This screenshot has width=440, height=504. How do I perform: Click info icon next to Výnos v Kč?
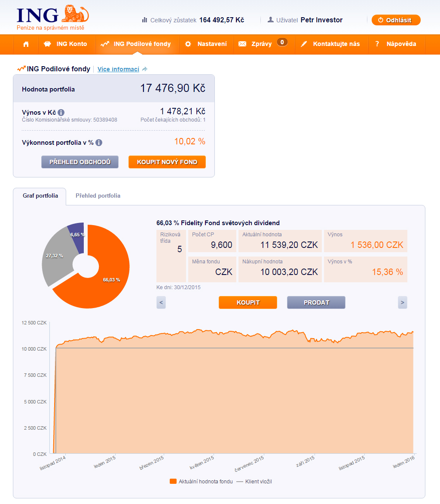[61, 113]
